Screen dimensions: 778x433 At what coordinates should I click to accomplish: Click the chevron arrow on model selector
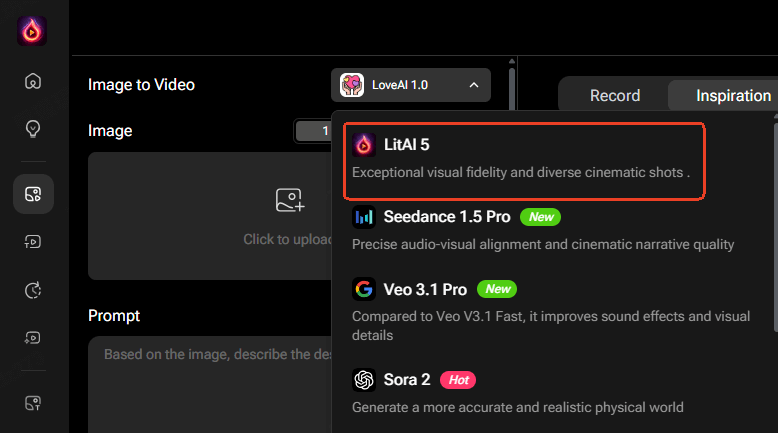click(473, 85)
